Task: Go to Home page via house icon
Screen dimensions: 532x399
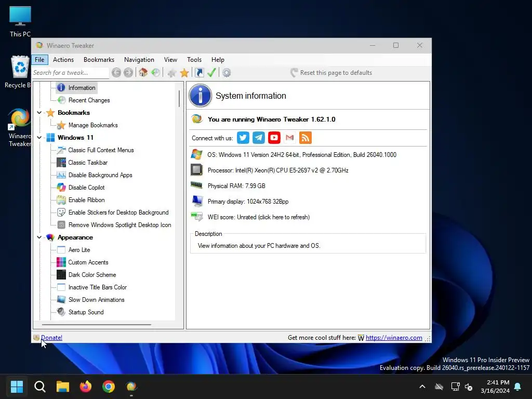Action: click(x=143, y=73)
